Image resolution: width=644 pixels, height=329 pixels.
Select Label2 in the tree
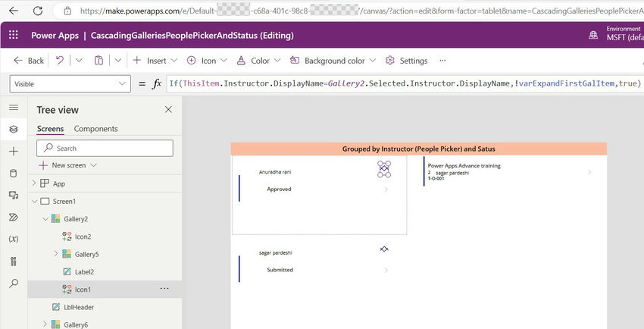click(84, 272)
